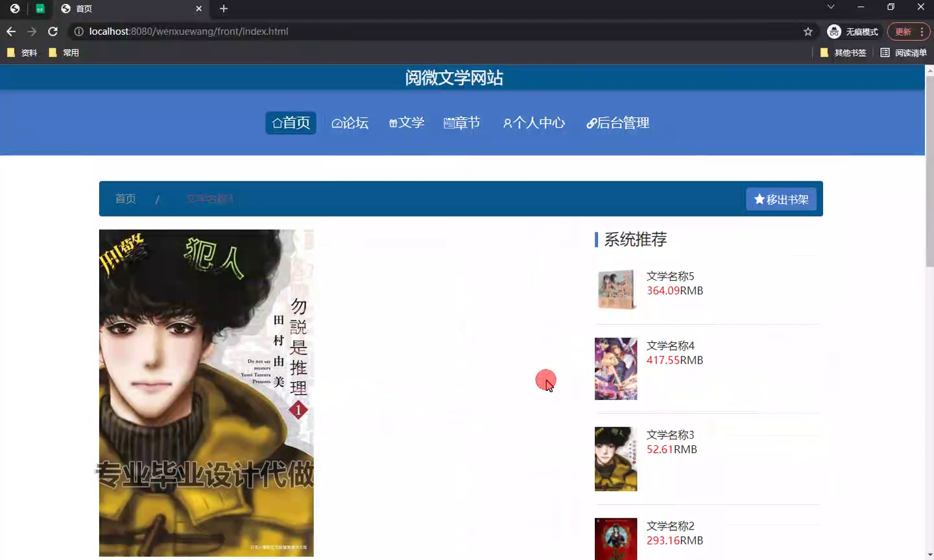The width and height of the screenshot is (934, 560).
Task: Open the 文学 navigation item
Action: [x=407, y=122]
